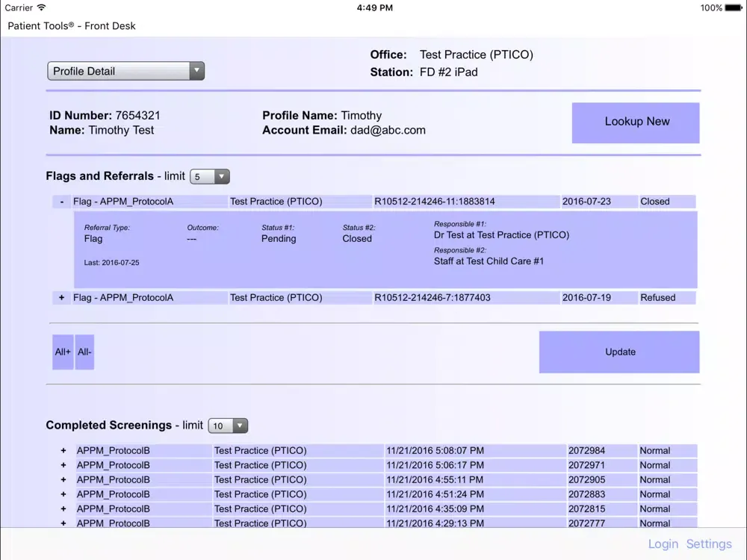Click the Update button
Screen dimensions: 747x560
coord(619,352)
